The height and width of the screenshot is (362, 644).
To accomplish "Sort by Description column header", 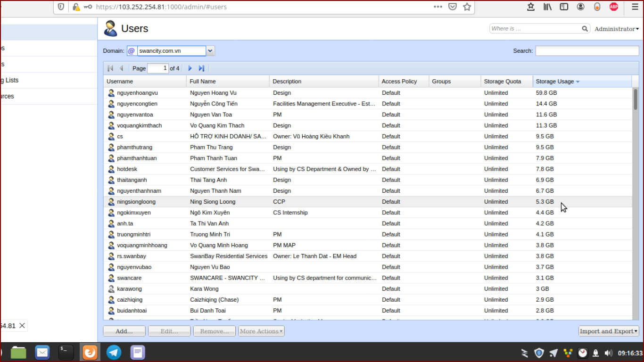I will (324, 82).
